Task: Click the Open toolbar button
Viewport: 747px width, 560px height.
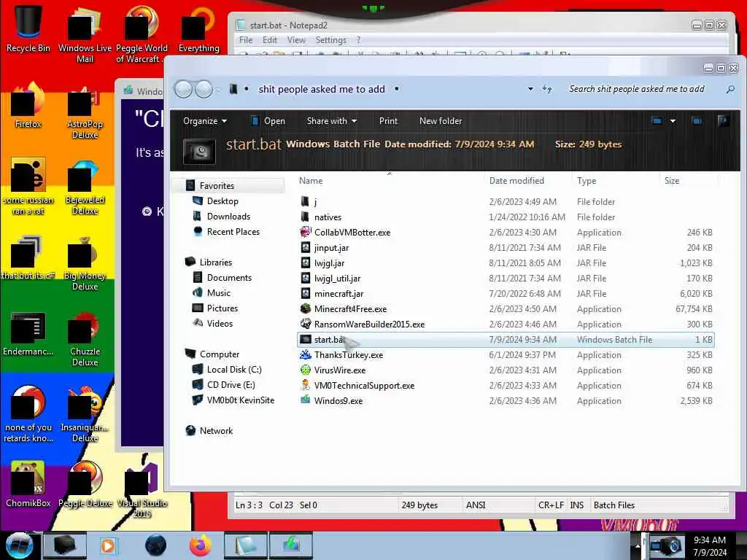Action: point(268,121)
